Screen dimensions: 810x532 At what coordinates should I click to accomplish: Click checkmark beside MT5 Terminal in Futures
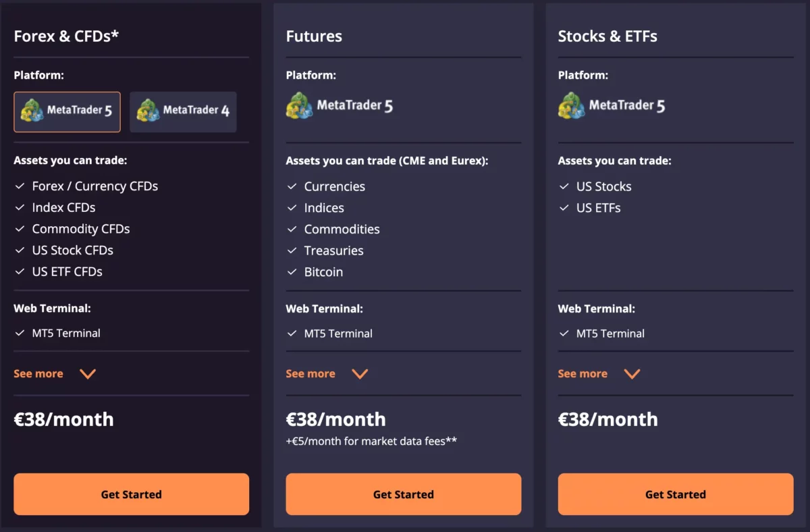click(292, 334)
